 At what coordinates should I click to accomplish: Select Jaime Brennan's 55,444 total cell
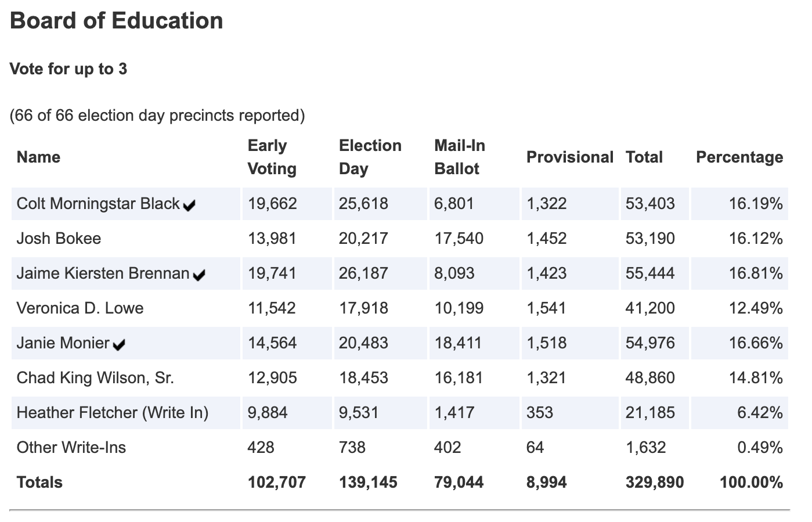pyautogui.click(x=649, y=273)
